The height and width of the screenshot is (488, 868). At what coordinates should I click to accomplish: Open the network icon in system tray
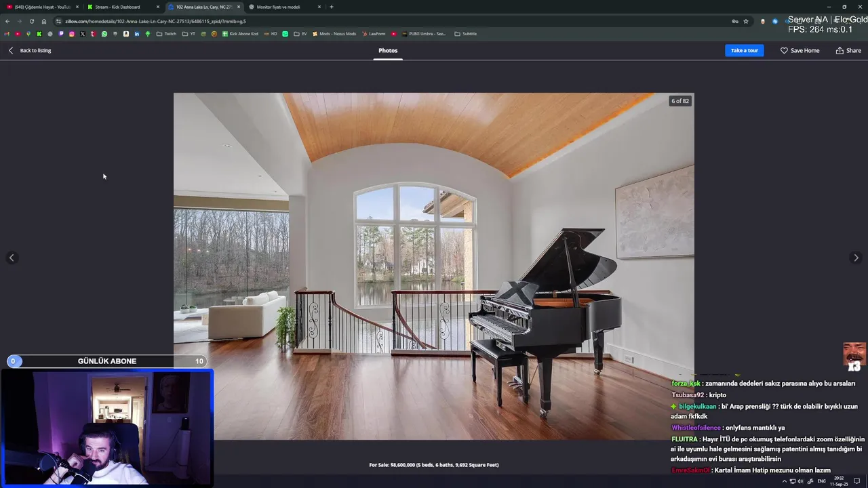point(793,481)
